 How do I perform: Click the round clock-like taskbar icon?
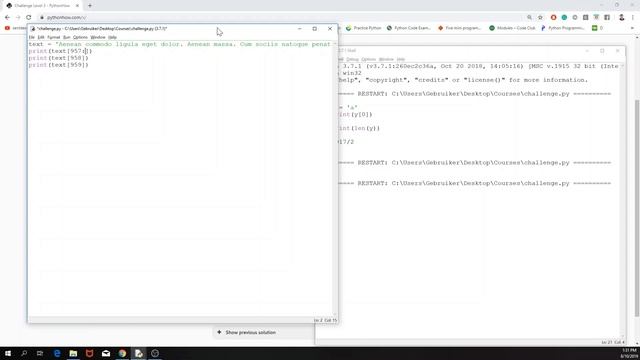155,353
